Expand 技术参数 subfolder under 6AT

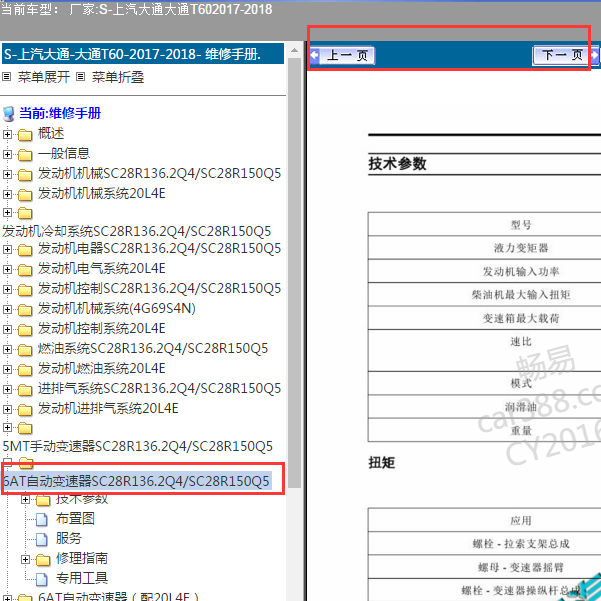(25, 499)
